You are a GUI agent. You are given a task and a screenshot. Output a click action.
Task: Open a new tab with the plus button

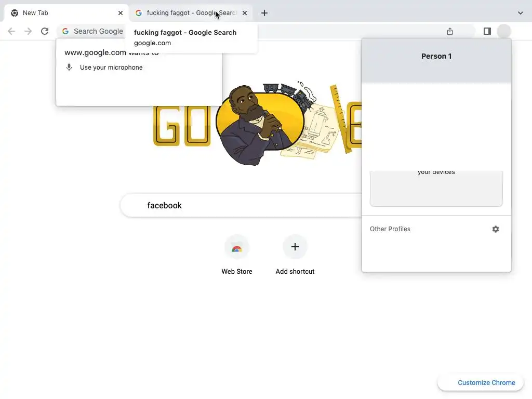coord(264,13)
